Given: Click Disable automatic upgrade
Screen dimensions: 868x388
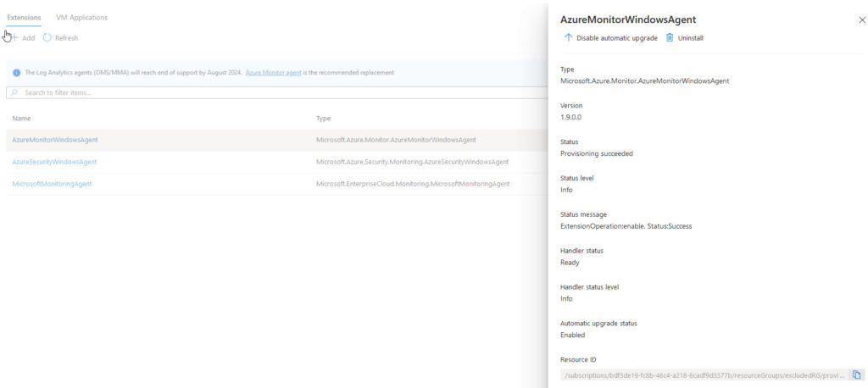Looking at the screenshot, I should click(610, 38).
